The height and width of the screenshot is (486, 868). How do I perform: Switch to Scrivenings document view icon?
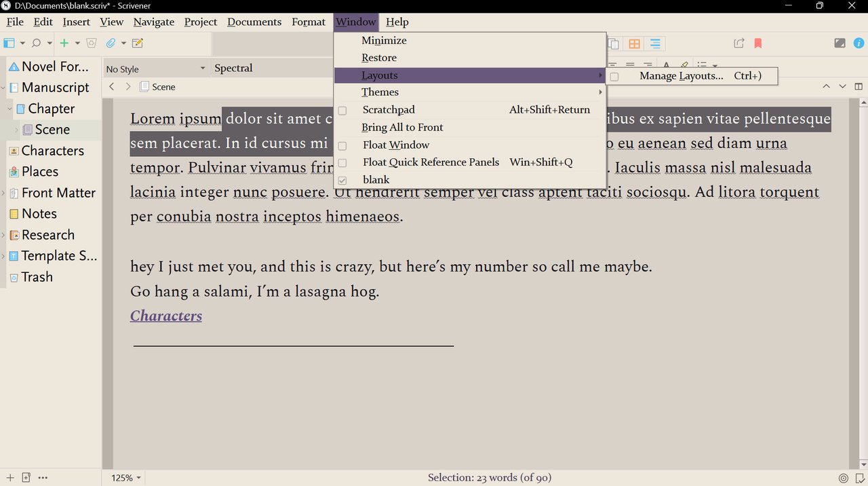(x=613, y=43)
